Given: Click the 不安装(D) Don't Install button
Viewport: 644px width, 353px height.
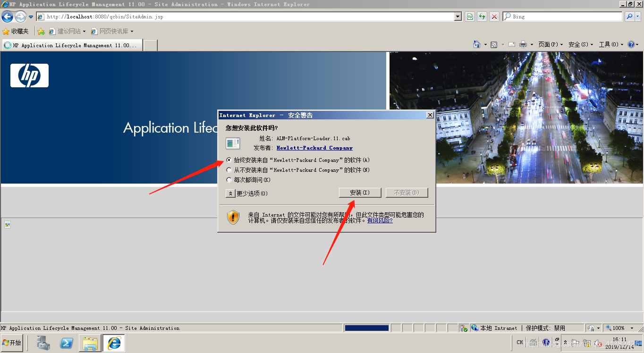Looking at the screenshot, I should 407,193.
